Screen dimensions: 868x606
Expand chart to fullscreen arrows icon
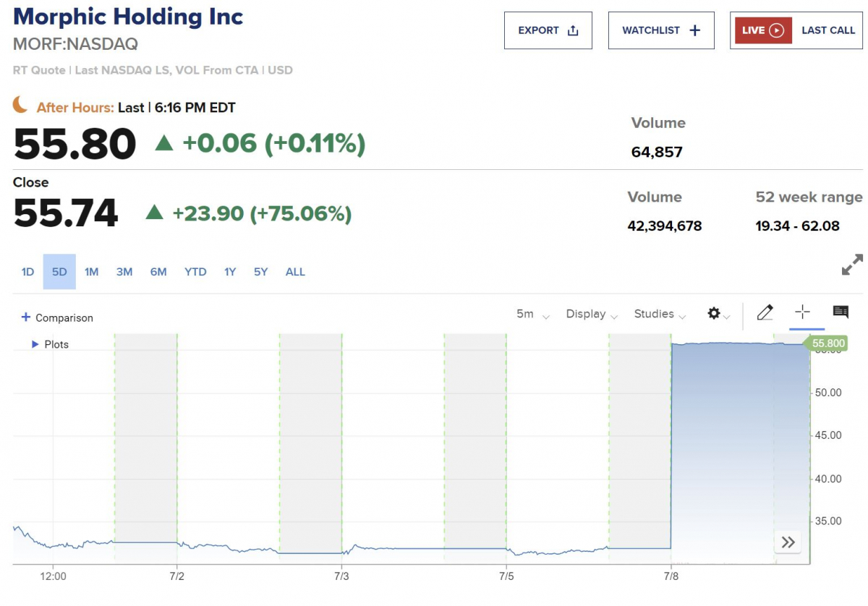point(852,265)
